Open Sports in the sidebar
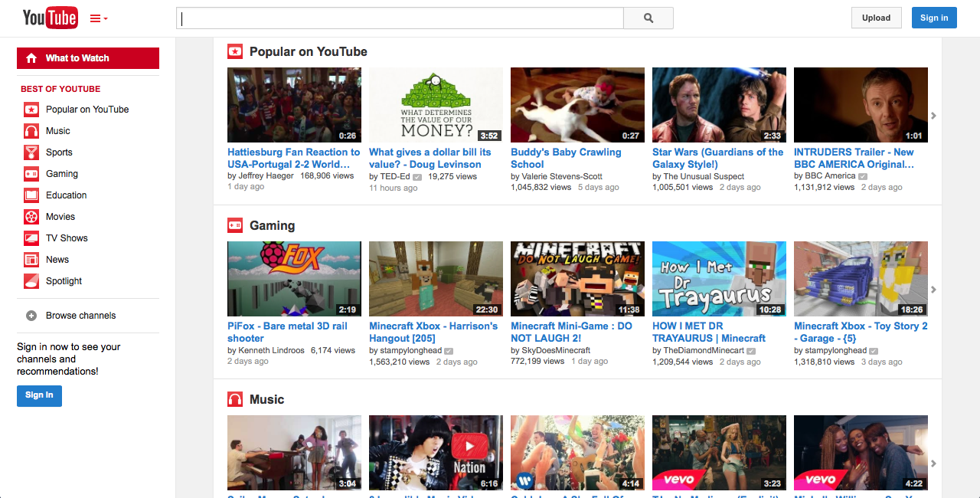 point(59,152)
